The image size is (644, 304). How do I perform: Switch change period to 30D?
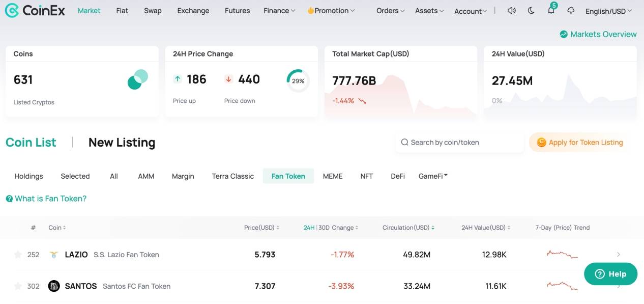[x=323, y=228]
